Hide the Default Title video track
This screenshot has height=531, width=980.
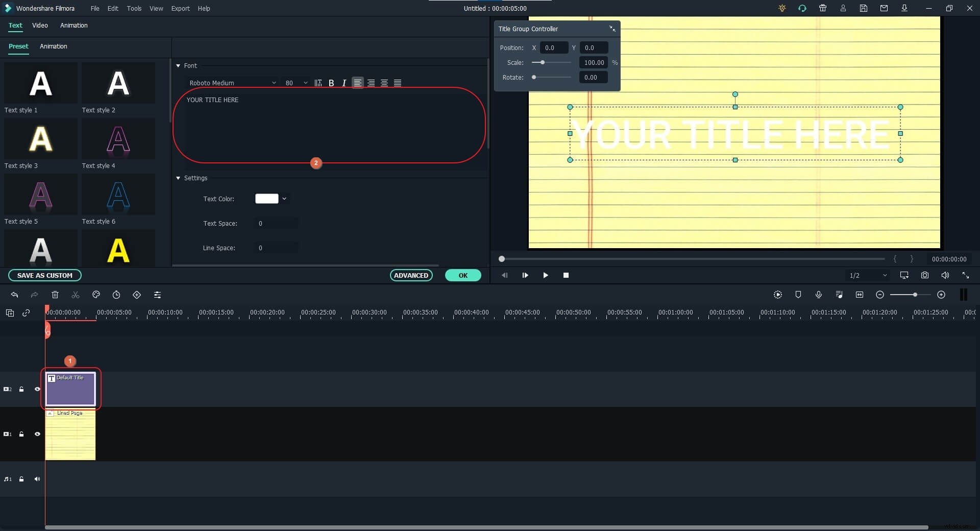(x=37, y=390)
